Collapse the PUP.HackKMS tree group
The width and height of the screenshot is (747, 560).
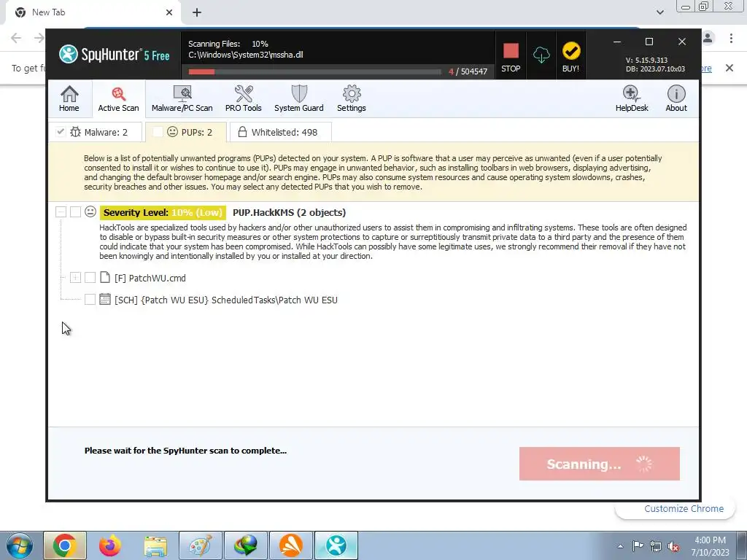tap(61, 211)
